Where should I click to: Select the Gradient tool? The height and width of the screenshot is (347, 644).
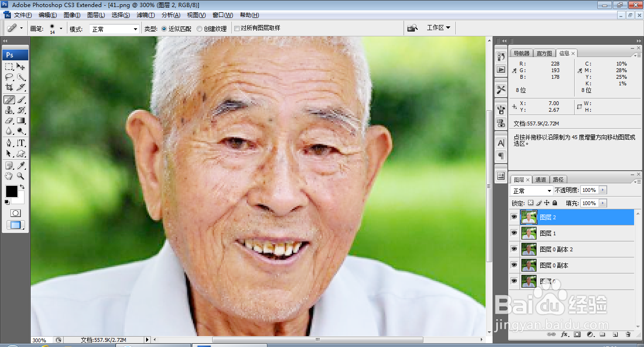pos(21,121)
